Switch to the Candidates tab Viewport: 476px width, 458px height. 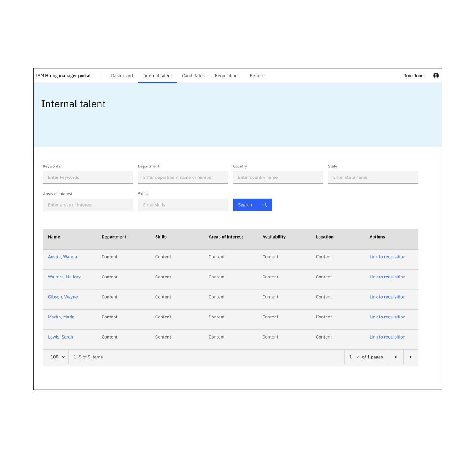click(193, 75)
